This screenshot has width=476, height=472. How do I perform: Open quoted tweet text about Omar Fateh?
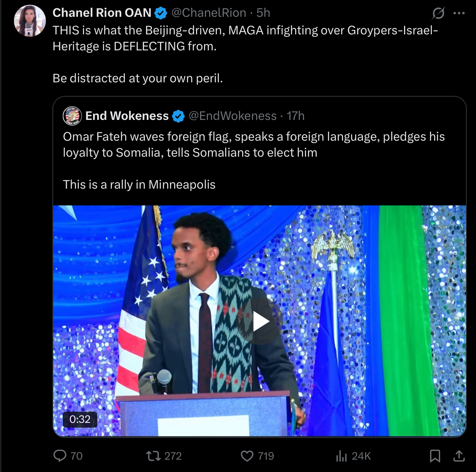254,145
